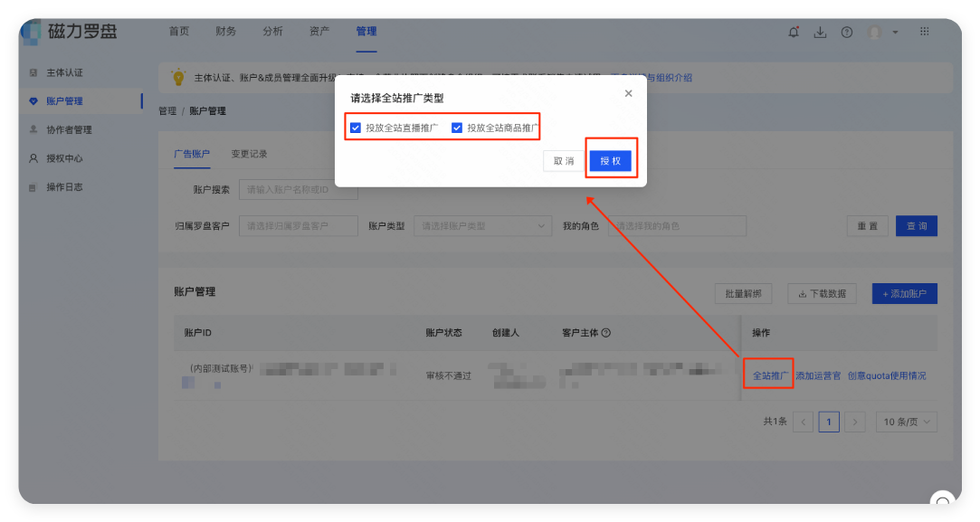Click the 全站推广 link
The height and width of the screenshot is (522, 980).
(770, 375)
